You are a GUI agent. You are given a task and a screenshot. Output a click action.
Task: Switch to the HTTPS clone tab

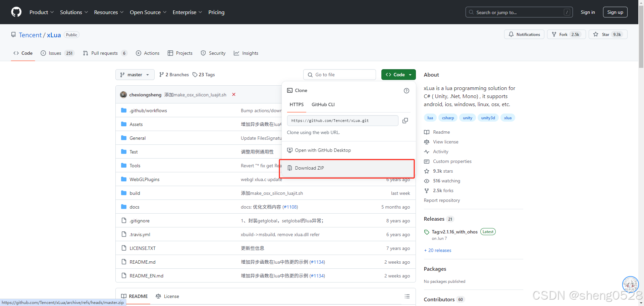297,104
